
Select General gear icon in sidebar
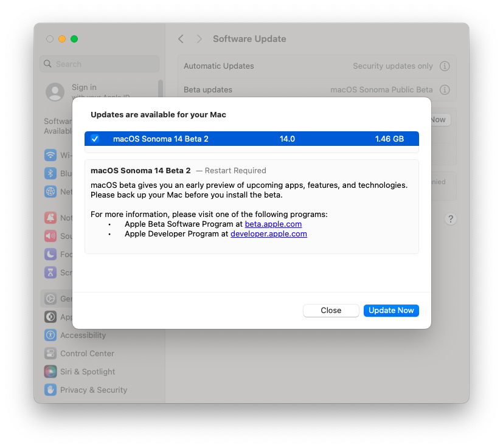[x=50, y=298]
